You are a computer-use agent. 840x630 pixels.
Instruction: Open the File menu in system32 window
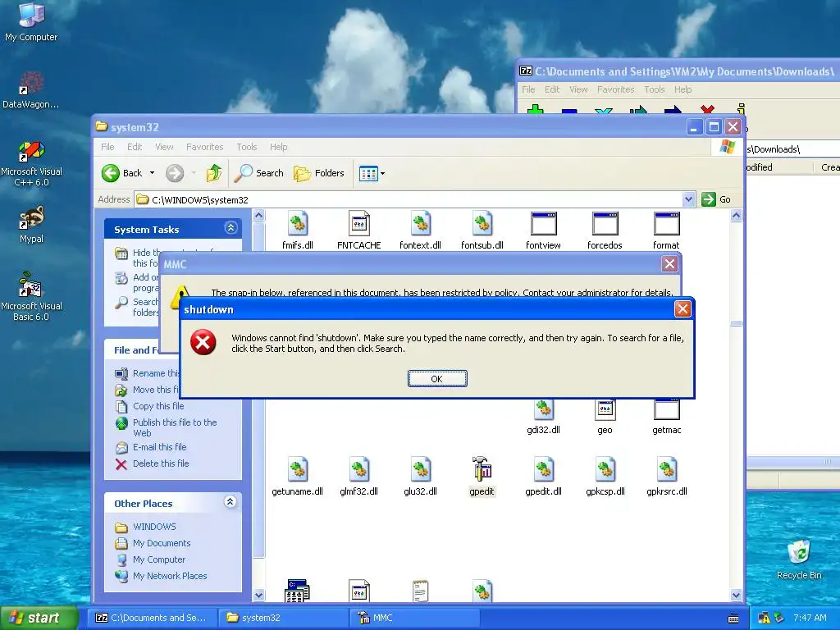107,147
